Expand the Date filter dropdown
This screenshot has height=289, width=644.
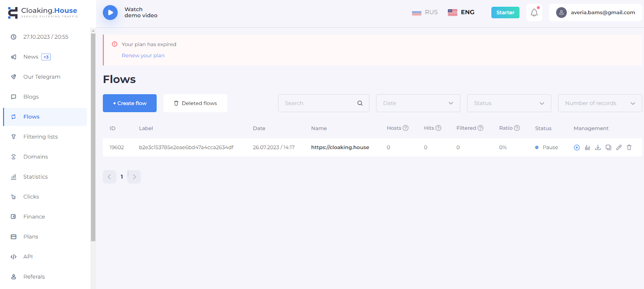(418, 103)
